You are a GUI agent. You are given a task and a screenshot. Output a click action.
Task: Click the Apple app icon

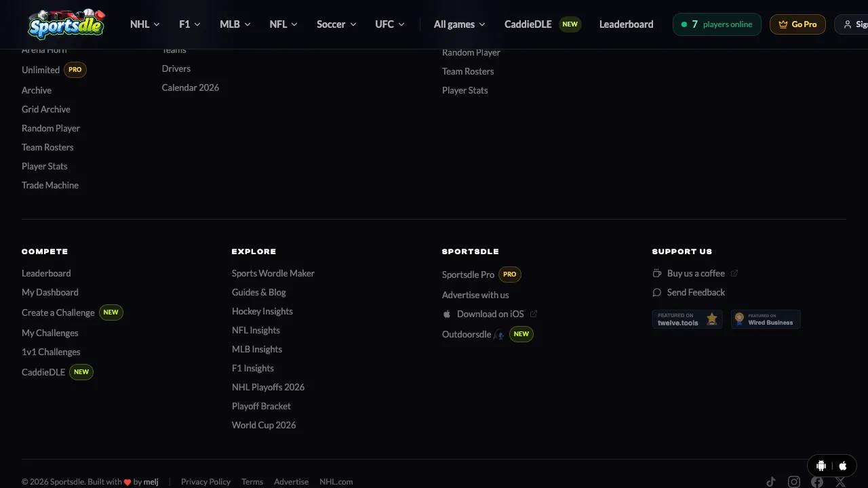pos(843,466)
